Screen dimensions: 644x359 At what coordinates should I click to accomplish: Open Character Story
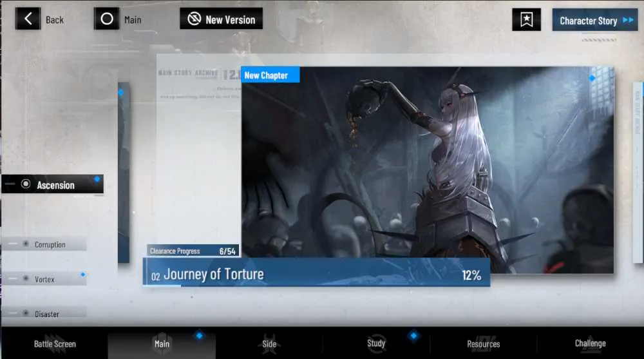point(594,20)
